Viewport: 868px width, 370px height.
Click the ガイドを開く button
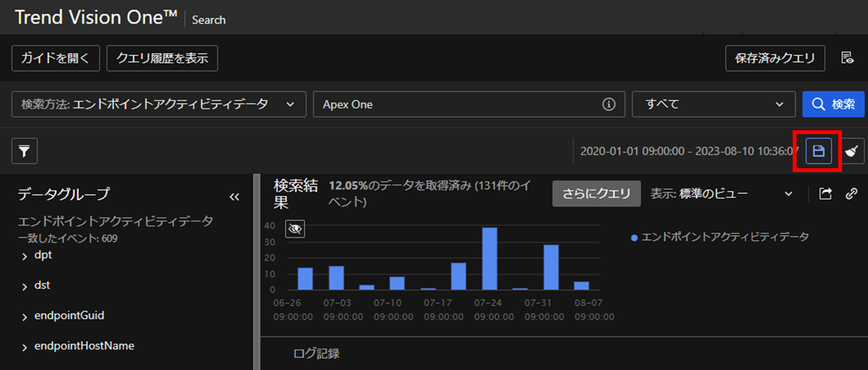point(56,58)
